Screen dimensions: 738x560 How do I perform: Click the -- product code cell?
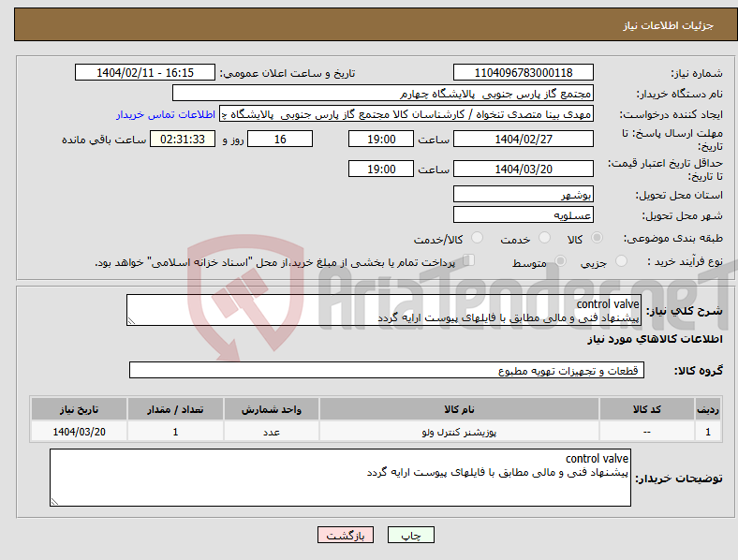(647, 432)
